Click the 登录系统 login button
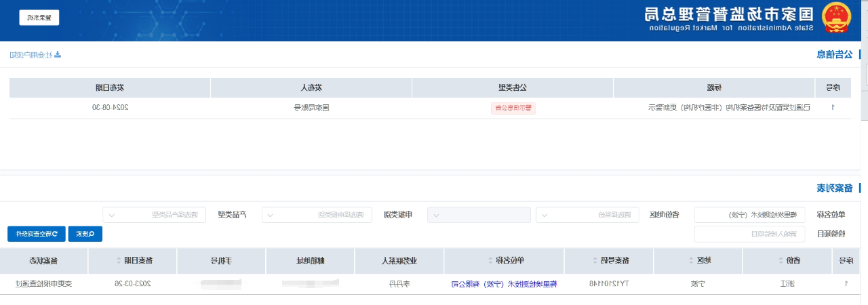 (39, 18)
